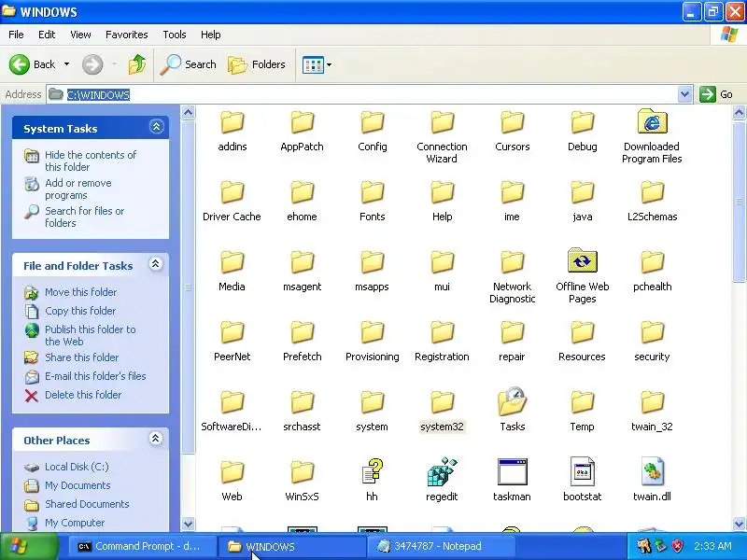
Task: Click Delete this folder link
Action: coord(83,395)
